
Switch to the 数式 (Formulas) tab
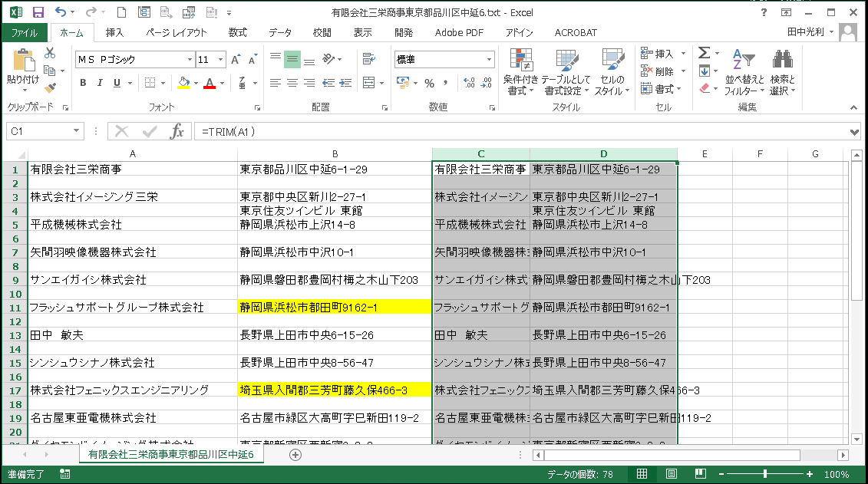pos(237,33)
